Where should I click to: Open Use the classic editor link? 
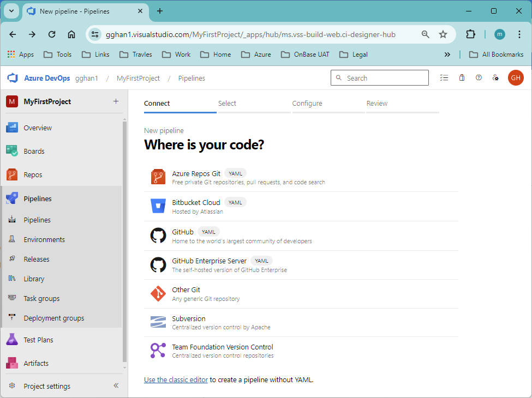click(x=176, y=379)
